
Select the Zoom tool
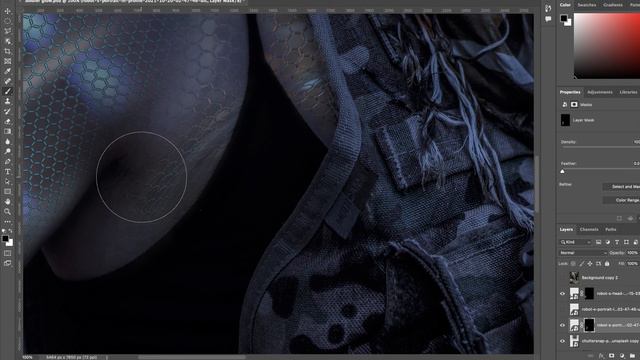click(x=7, y=211)
